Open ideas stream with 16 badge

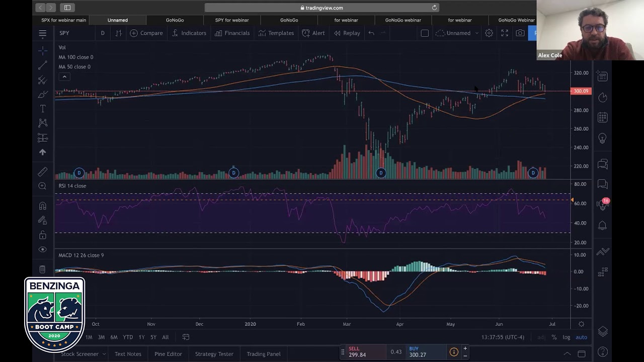tap(602, 204)
